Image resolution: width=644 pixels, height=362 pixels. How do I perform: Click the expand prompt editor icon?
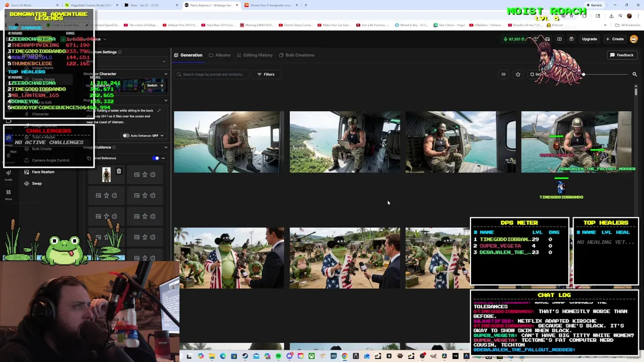click(x=159, y=111)
